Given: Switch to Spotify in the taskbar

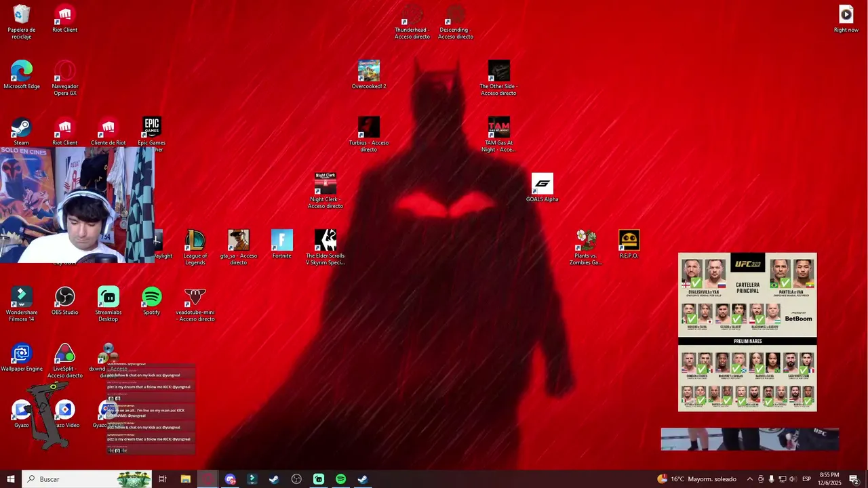Looking at the screenshot, I should 341,479.
